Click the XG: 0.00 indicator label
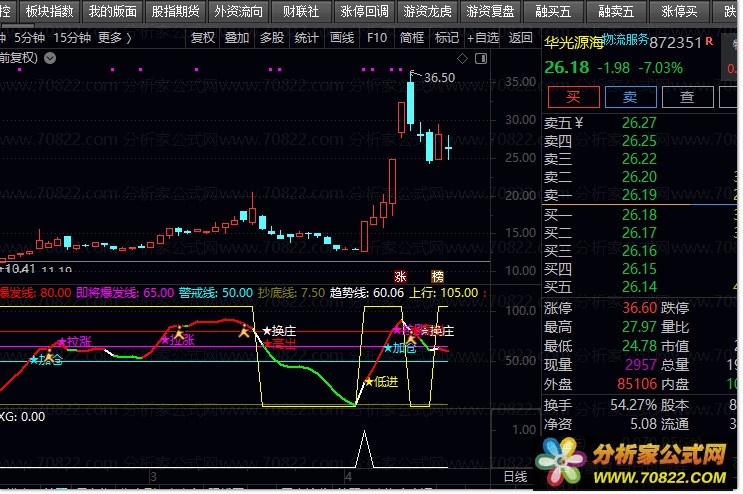This screenshot has width=743, height=494. (22, 417)
